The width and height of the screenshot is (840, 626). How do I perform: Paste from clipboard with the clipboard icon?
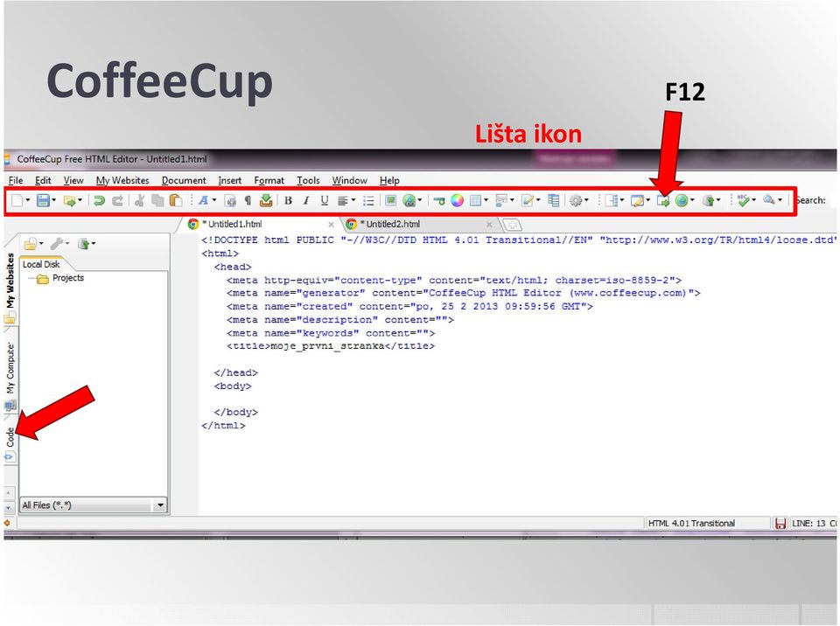tap(175, 201)
